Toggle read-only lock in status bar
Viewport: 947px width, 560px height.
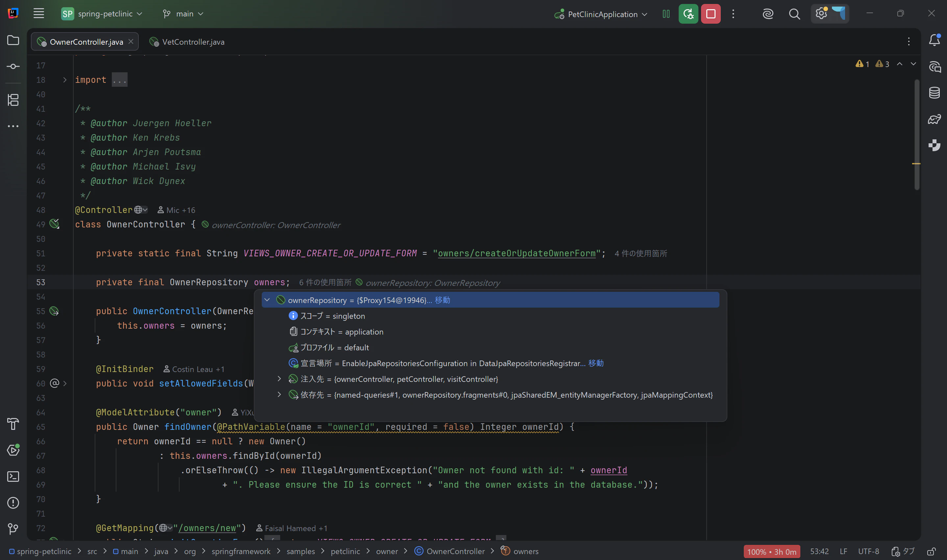(x=932, y=551)
